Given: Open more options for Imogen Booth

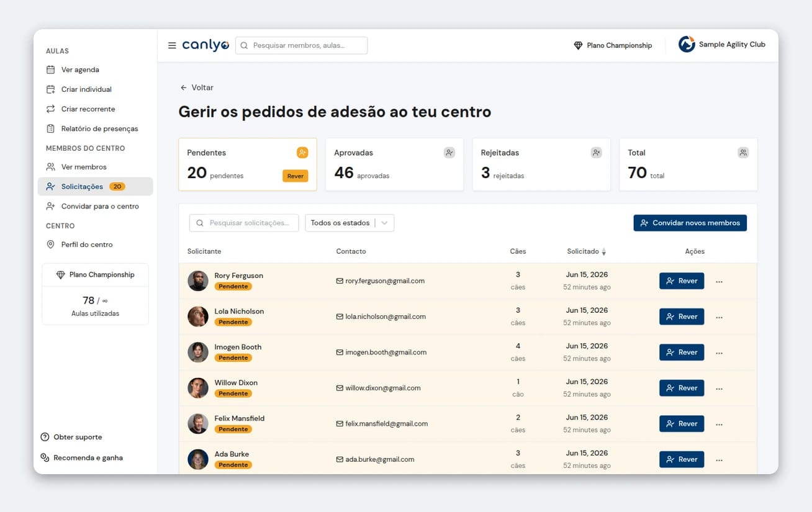Looking at the screenshot, I should point(719,353).
